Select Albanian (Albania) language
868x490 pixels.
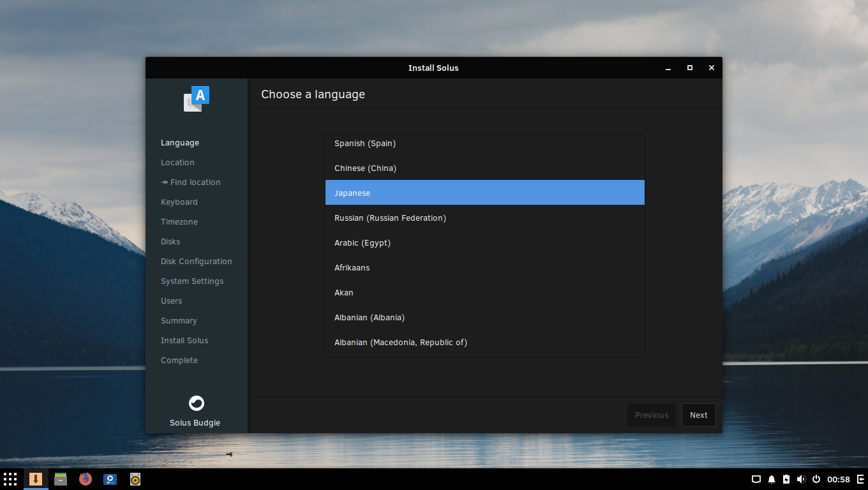click(x=485, y=317)
